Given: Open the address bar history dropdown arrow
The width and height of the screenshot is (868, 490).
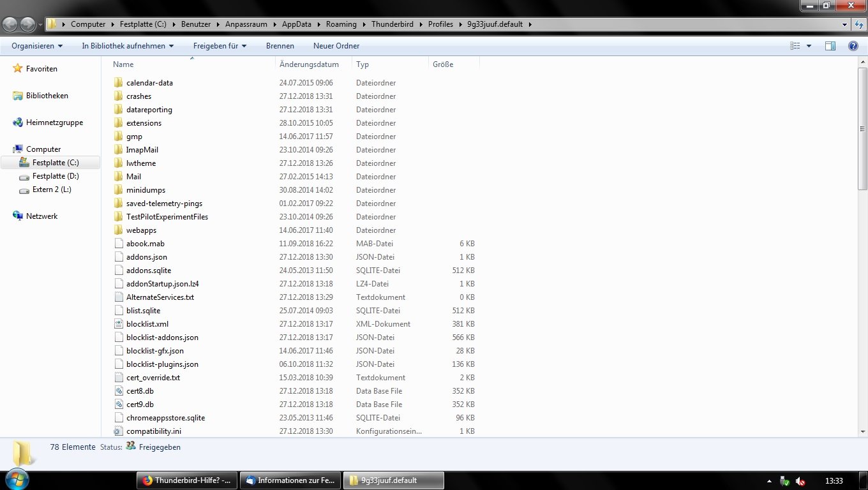Looking at the screenshot, I should click(x=845, y=25).
